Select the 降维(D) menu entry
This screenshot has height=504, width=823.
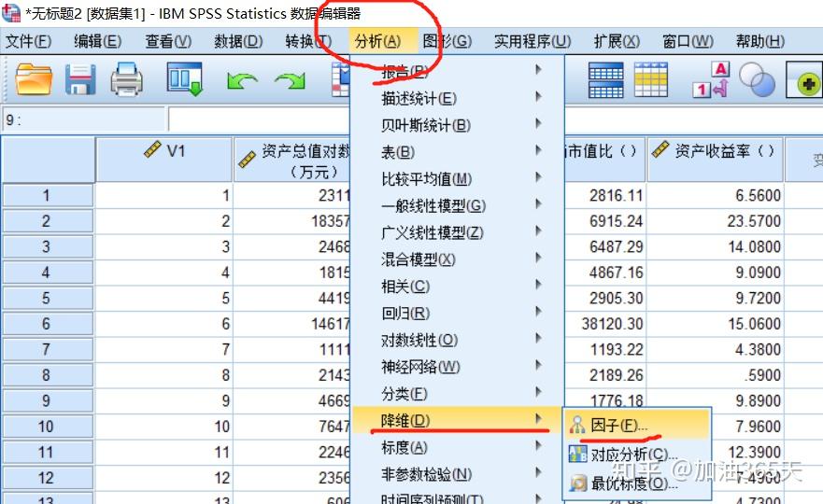click(x=457, y=420)
